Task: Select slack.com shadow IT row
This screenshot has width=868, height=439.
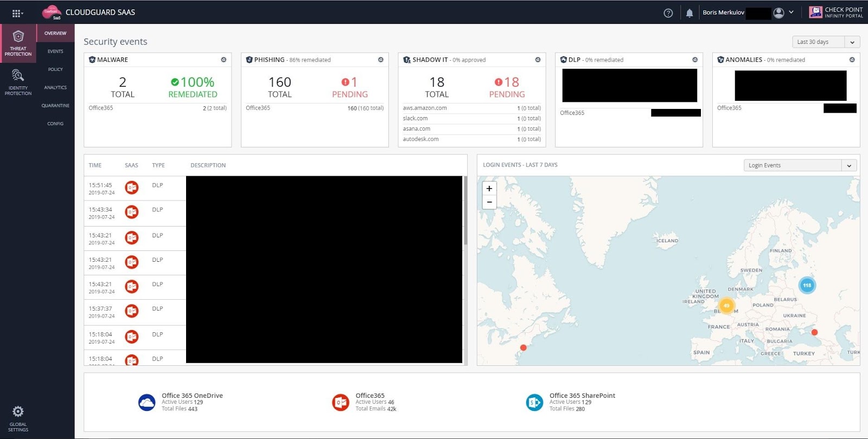Action: (471, 118)
